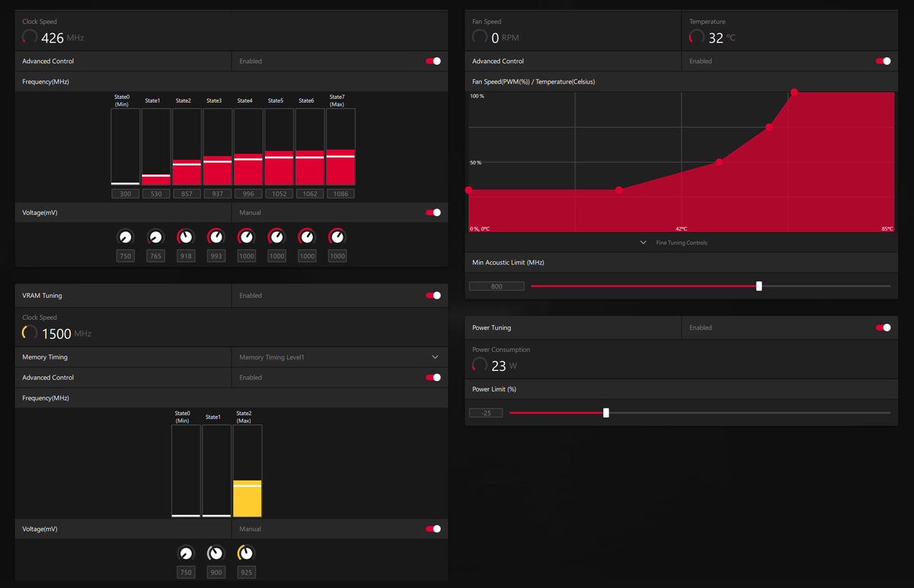
Task: Click the Power Limit slider handle
Action: 606,413
